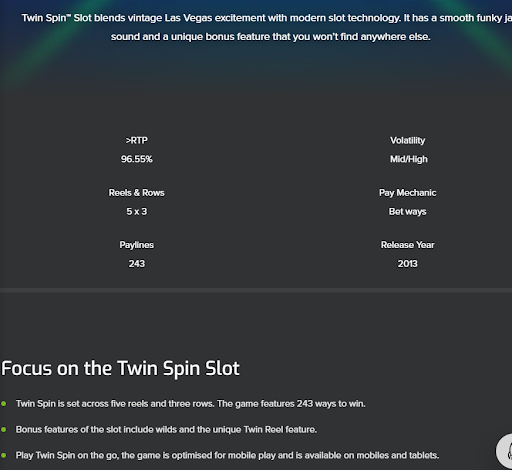Select the >RTP stat label
The width and height of the screenshot is (512, 470).
[137, 141]
